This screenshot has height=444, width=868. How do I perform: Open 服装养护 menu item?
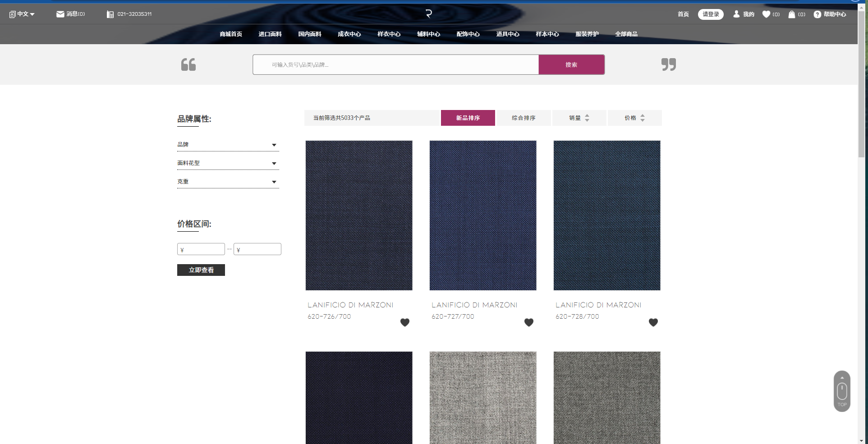tap(587, 34)
